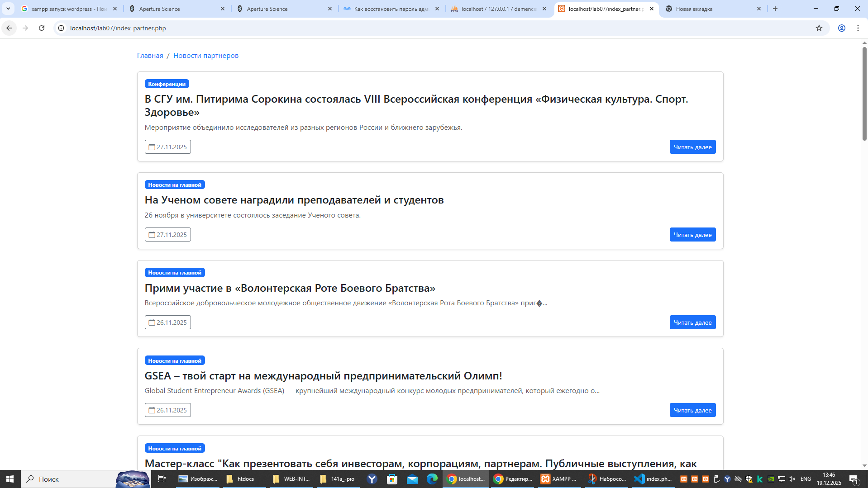
Task: Open XAMPP control panel in taskbar
Action: [558, 479]
